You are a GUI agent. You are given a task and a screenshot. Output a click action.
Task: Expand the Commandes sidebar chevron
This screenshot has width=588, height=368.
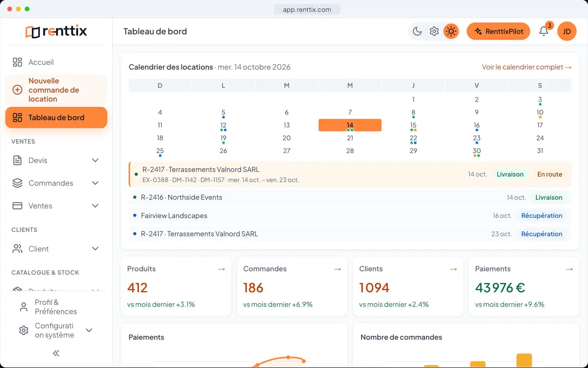(95, 183)
